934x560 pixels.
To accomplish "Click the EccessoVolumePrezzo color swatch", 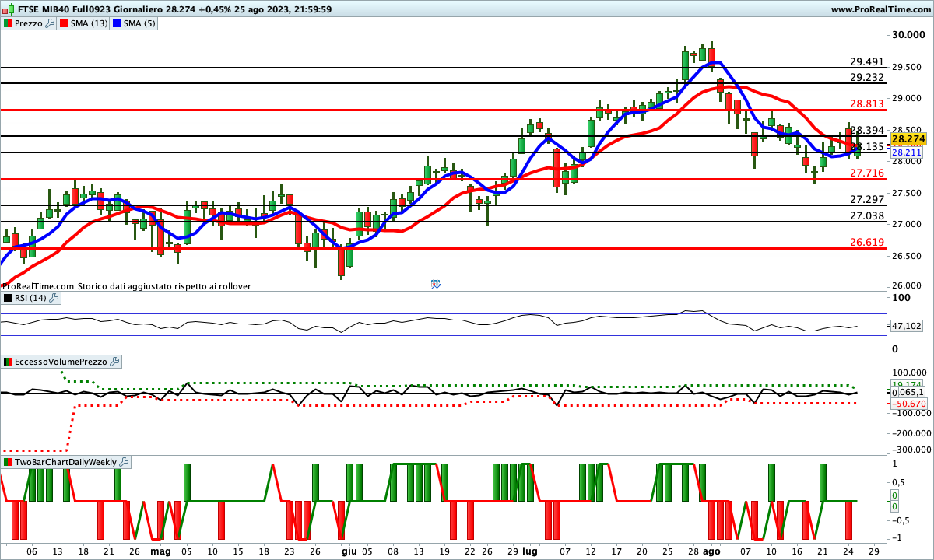I will [x=8, y=362].
